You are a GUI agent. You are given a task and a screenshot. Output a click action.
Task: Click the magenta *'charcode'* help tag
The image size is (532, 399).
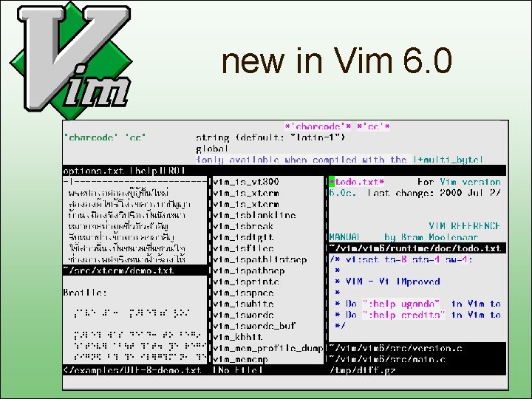click(x=318, y=127)
